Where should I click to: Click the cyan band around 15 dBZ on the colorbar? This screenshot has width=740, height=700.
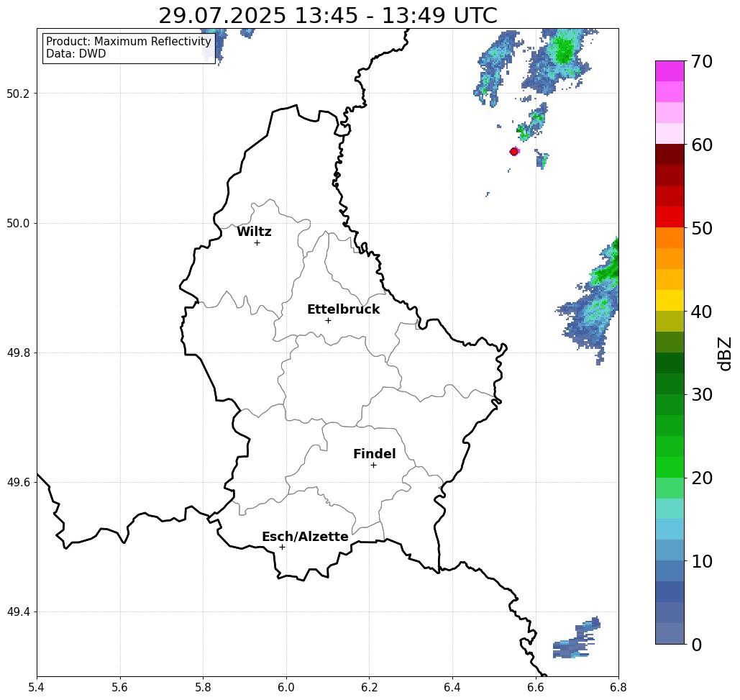point(670,509)
